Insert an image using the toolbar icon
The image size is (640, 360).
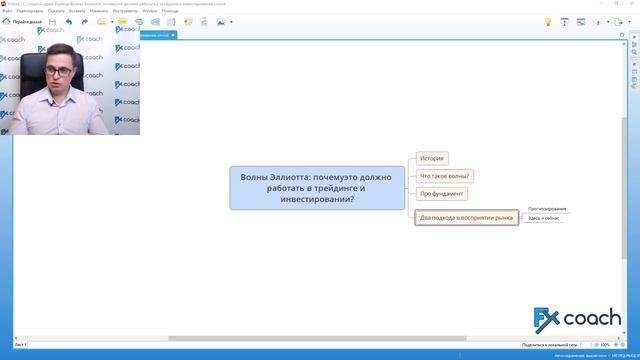point(221,22)
